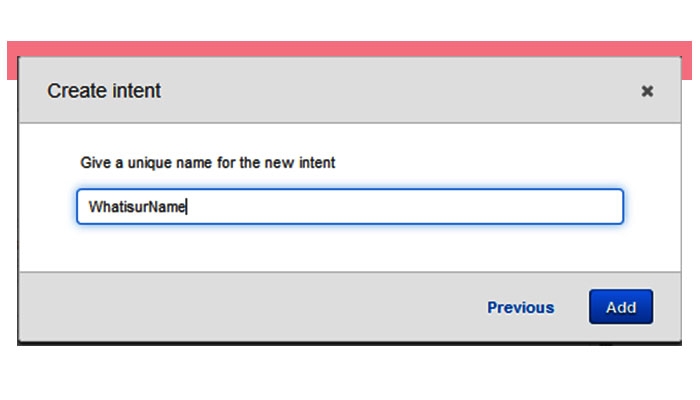Click the 'Give a unique name' label

pyautogui.click(x=207, y=162)
